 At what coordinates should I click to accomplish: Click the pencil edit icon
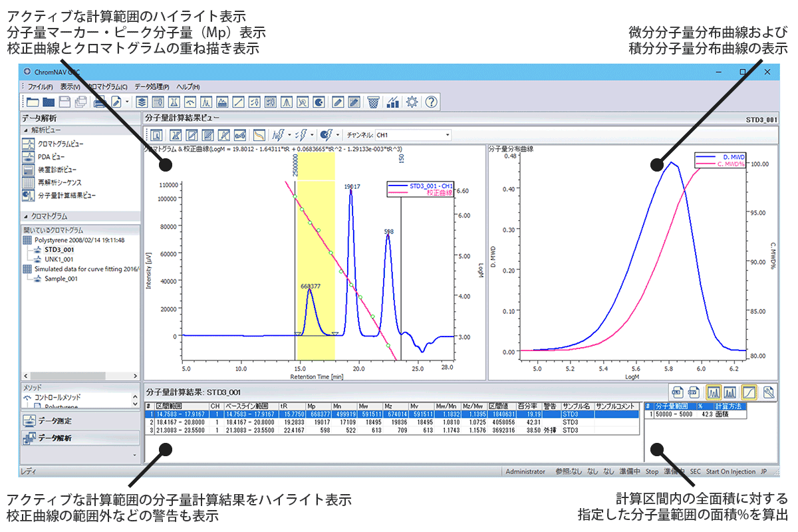pyautogui.click(x=338, y=102)
